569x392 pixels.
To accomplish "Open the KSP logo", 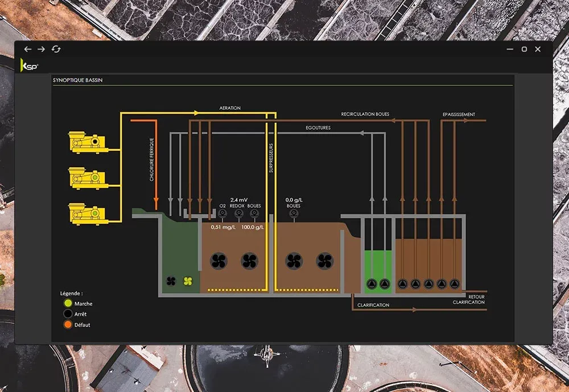I will tap(26, 64).
